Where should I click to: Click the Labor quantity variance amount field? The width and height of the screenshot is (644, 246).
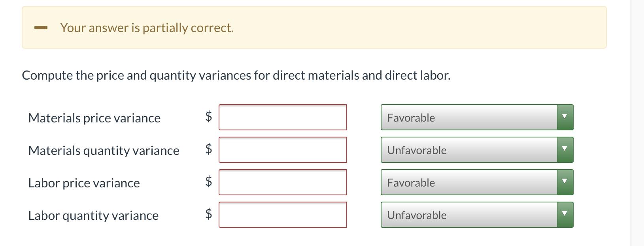[283, 215]
